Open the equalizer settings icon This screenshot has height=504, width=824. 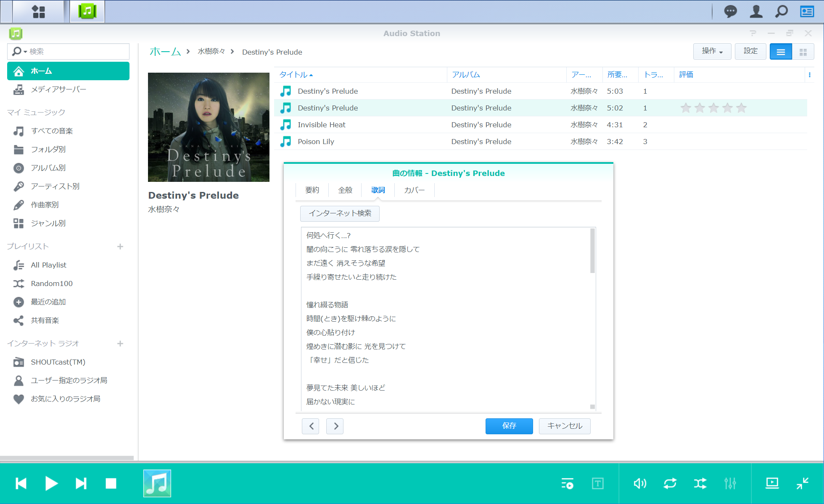[x=730, y=483]
